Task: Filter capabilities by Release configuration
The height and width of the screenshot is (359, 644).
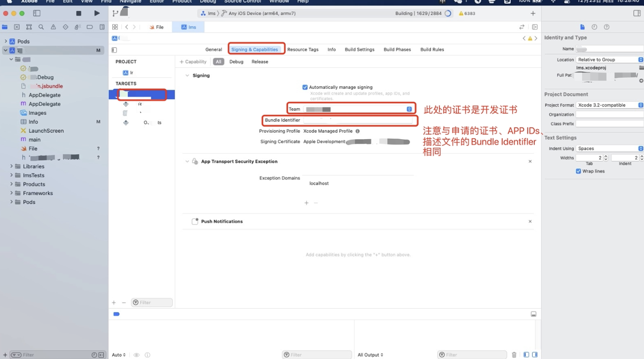Action: click(260, 62)
